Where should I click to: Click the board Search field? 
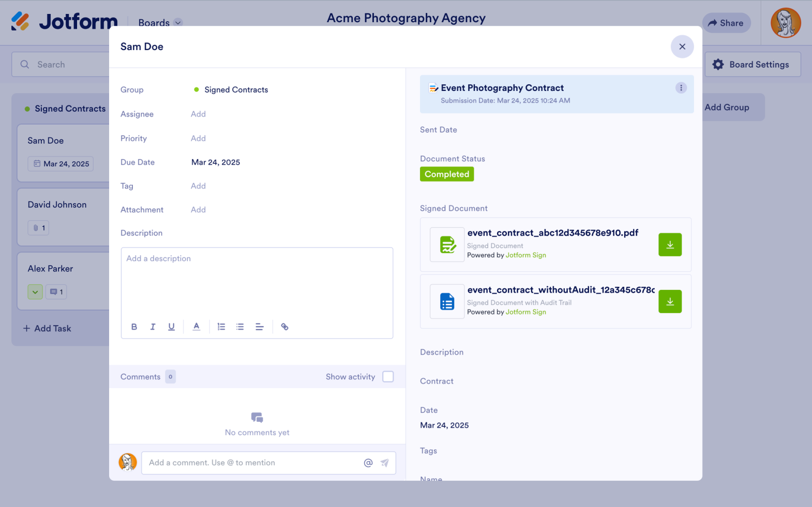61,65
